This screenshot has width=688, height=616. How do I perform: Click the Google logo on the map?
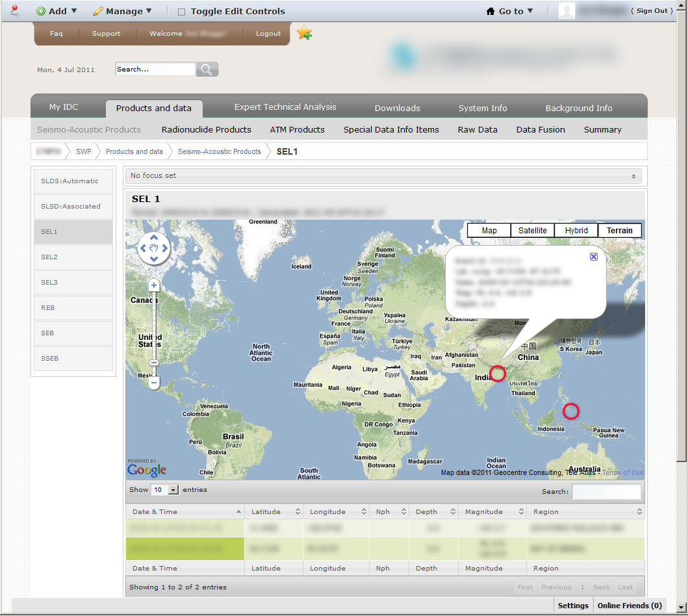pos(147,470)
